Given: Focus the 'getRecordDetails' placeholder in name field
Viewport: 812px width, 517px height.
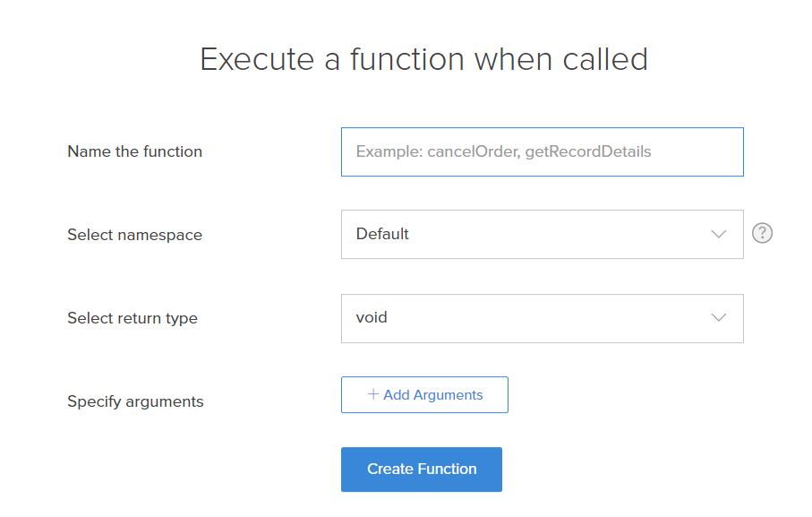Looking at the screenshot, I should tap(588, 151).
